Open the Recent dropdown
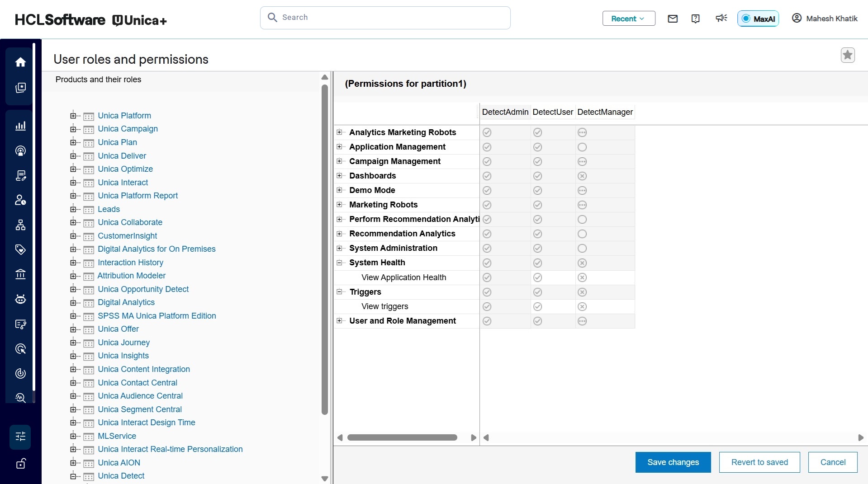 pyautogui.click(x=628, y=19)
